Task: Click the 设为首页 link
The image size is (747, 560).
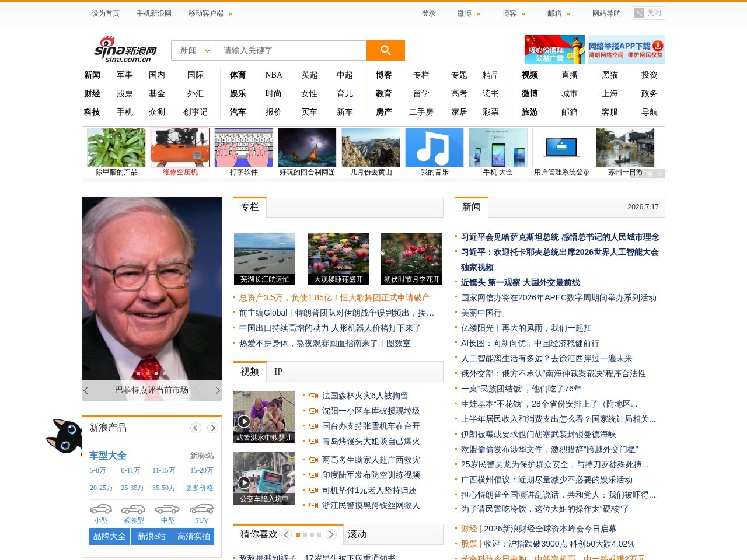Action: (106, 13)
